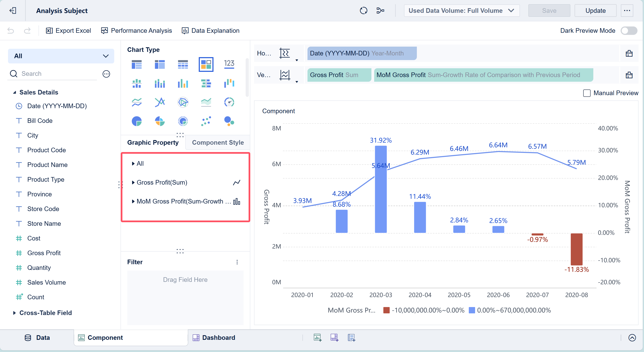This screenshot has height=352, width=644.
Task: Click the undo arrow icon
Action: pos(11,31)
